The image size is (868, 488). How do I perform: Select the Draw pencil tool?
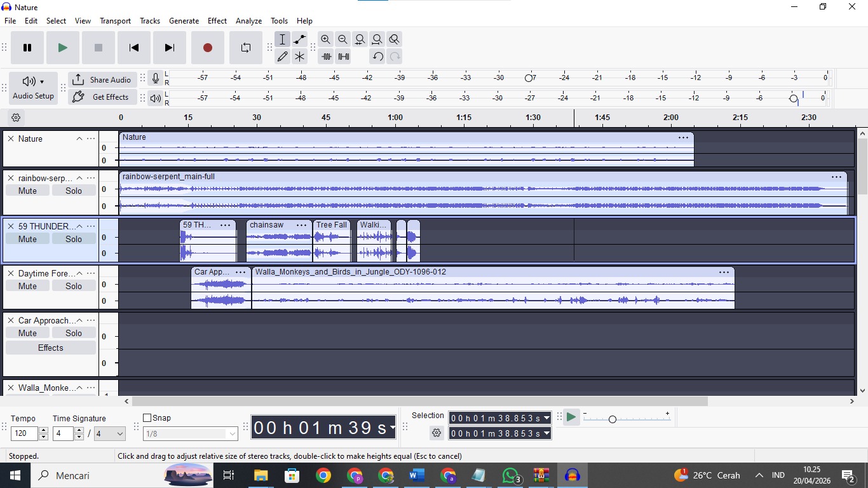pyautogui.click(x=283, y=57)
